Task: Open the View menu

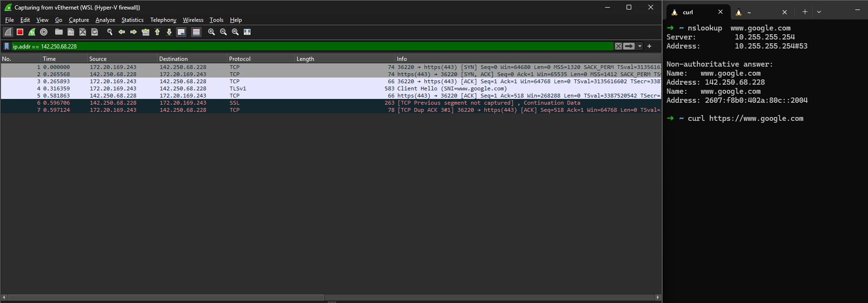Action: 42,20
